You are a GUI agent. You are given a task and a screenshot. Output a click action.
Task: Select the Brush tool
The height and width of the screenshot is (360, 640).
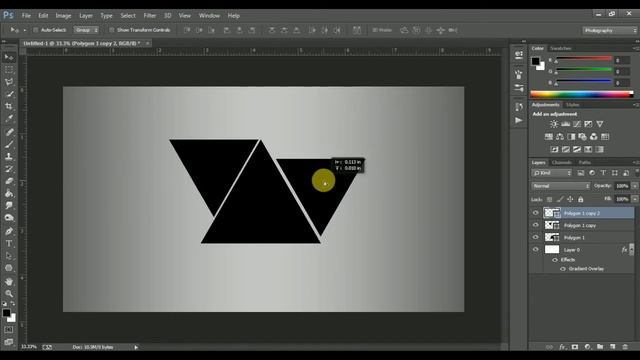click(9, 144)
